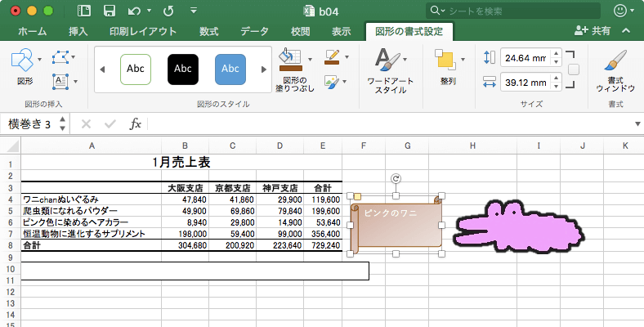This screenshot has width=644, height=327.
Task: Open the 書式ウィンドウ format pane
Action: (615, 70)
